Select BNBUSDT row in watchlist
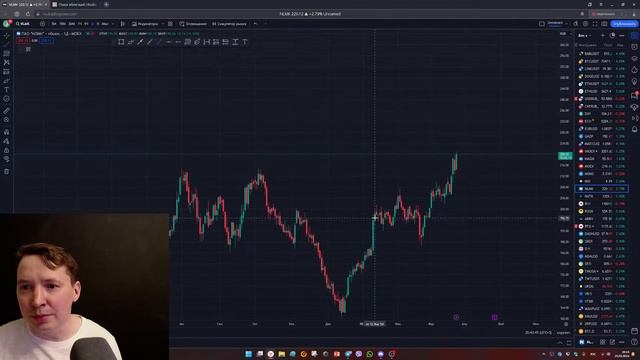Screen dimensions: 640x360 click(602, 53)
